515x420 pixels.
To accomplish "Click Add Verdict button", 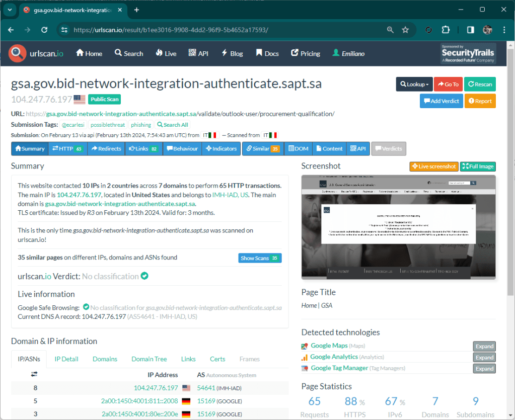I will coord(441,101).
